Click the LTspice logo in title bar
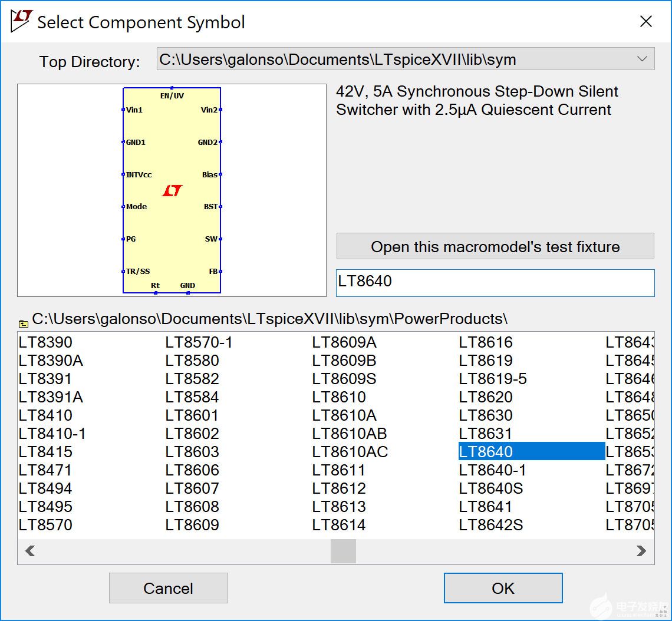Screen dimensions: 672x621 [x=21, y=22]
